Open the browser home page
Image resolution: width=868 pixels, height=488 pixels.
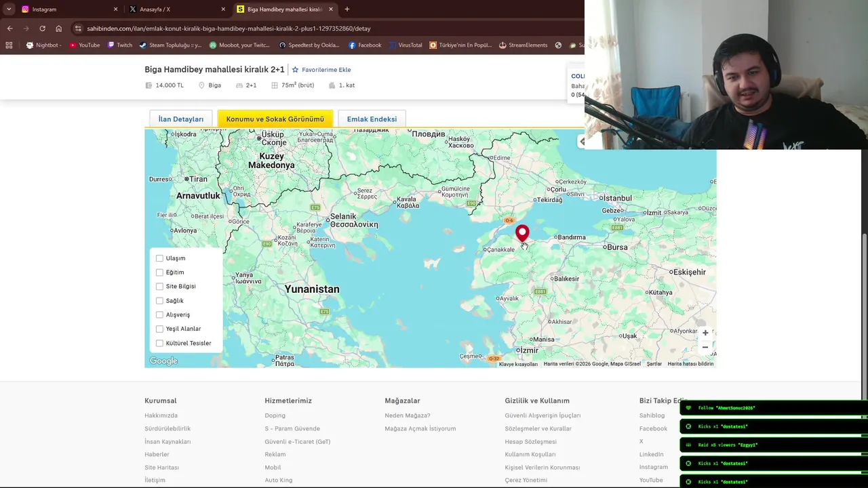pos(59,28)
